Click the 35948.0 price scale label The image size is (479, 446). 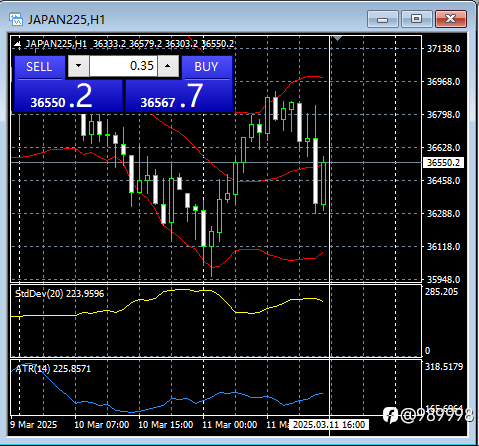[x=443, y=279]
